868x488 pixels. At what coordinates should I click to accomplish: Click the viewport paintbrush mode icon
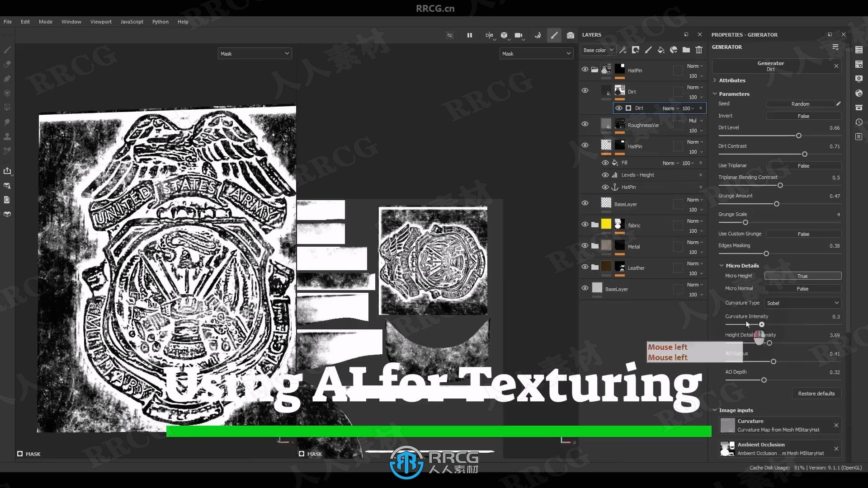click(x=554, y=35)
